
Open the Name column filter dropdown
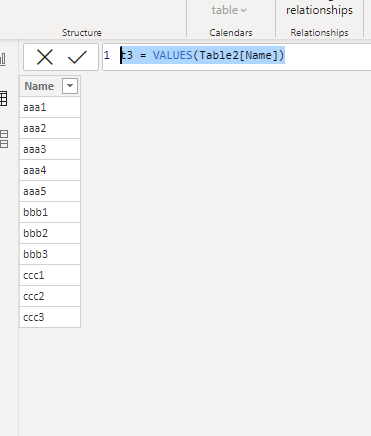70,86
